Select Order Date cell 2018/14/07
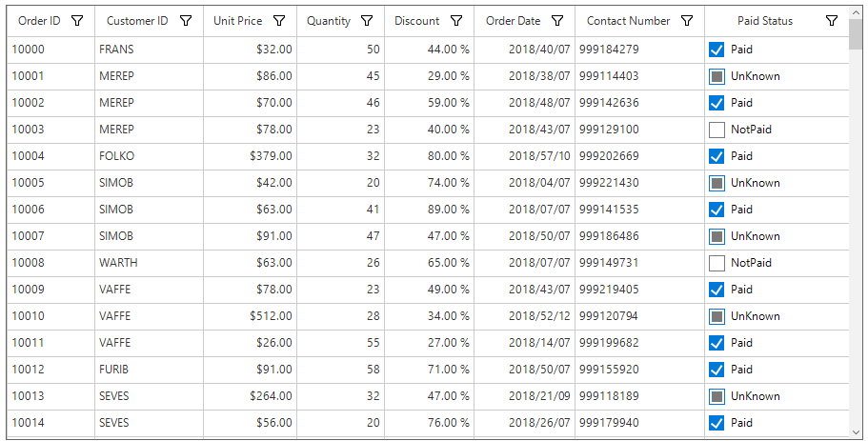 (525, 343)
